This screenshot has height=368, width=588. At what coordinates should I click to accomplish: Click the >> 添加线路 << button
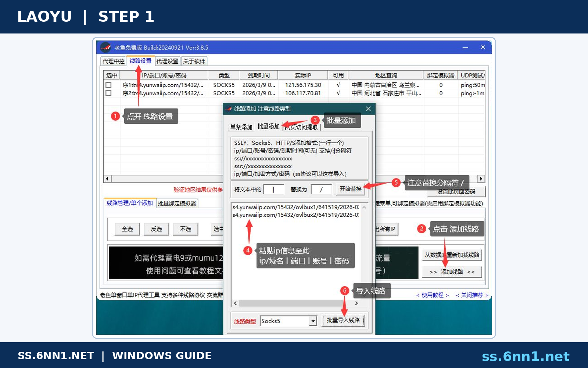pyautogui.click(x=452, y=272)
